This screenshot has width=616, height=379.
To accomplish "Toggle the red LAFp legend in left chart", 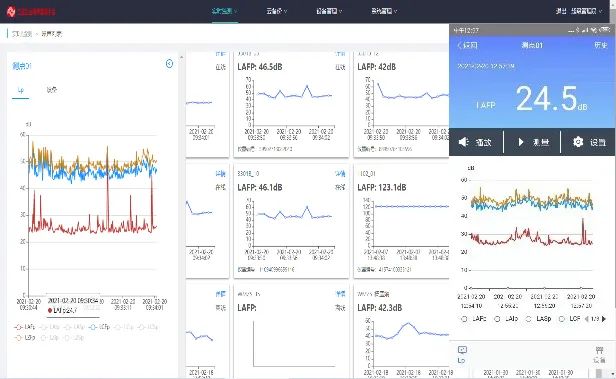I will [24, 327].
